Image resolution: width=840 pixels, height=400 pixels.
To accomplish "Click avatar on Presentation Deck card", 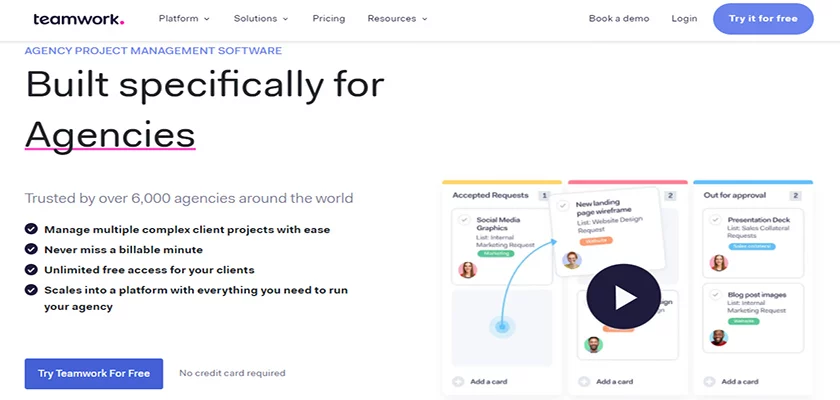I will (718, 263).
